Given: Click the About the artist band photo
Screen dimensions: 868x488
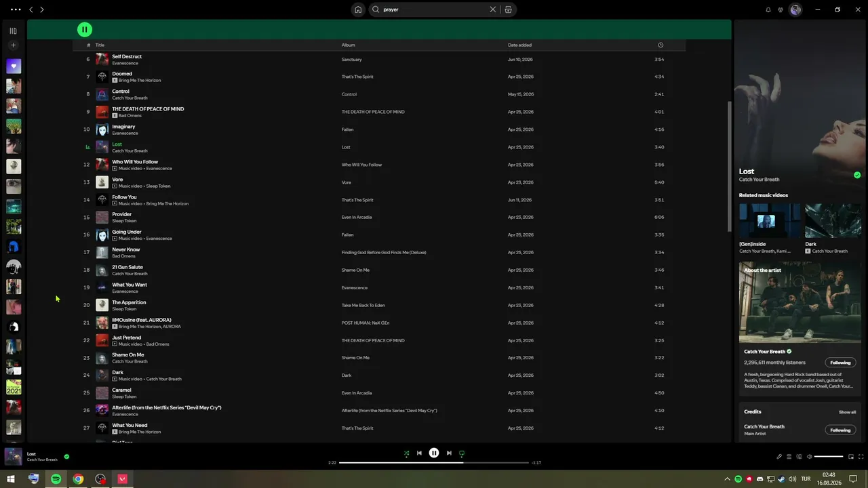Looking at the screenshot, I should (800, 302).
